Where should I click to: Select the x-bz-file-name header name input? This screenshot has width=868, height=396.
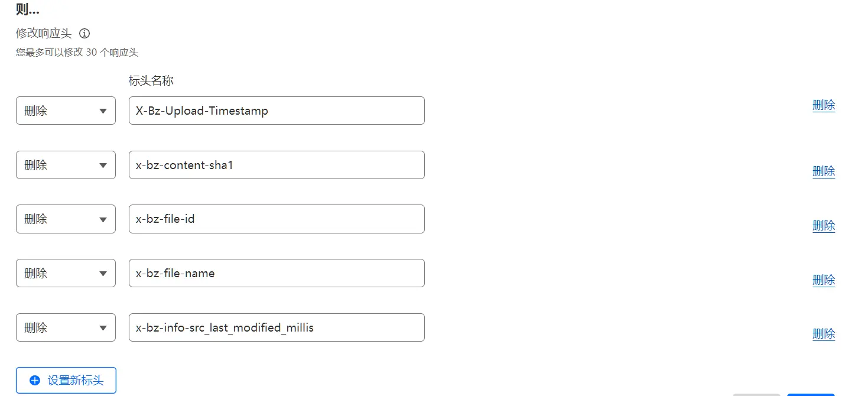tap(277, 273)
